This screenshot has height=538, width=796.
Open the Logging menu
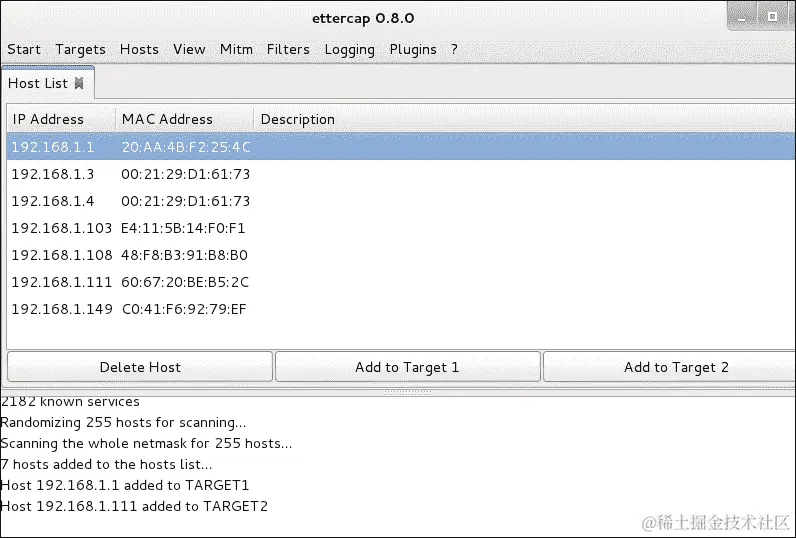tap(349, 50)
